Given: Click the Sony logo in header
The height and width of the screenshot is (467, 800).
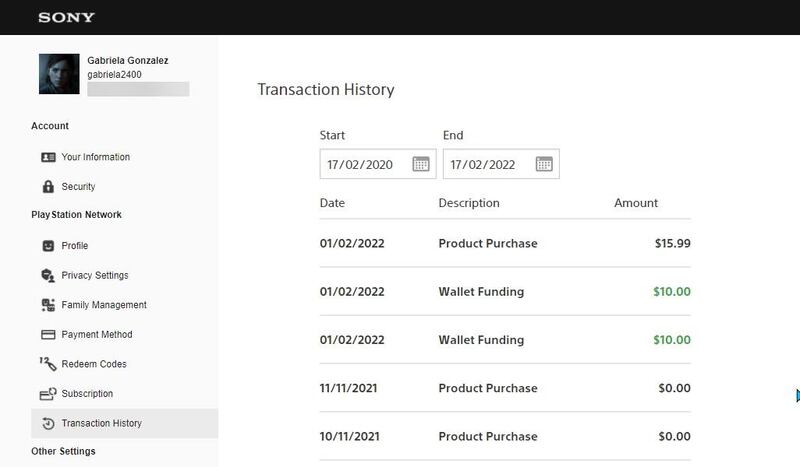Looking at the screenshot, I should 67,17.
